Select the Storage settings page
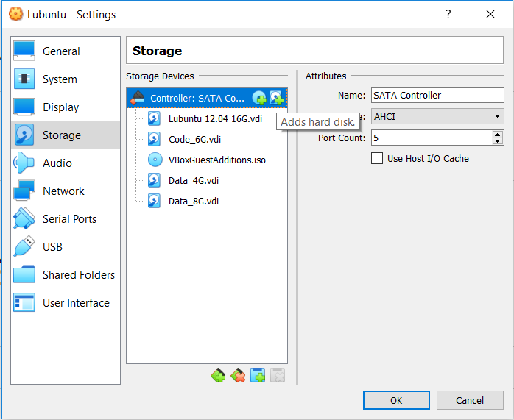This screenshot has width=514, height=420. click(x=66, y=135)
